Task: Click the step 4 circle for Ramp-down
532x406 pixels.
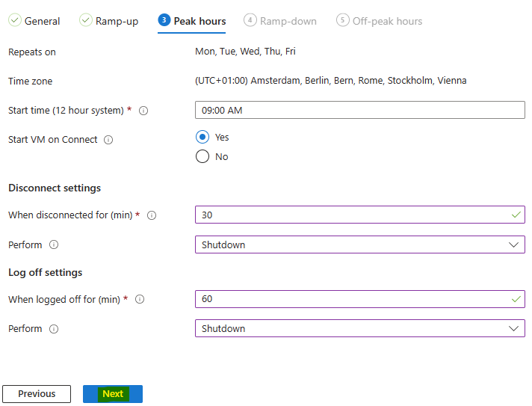Action: pyautogui.click(x=250, y=20)
